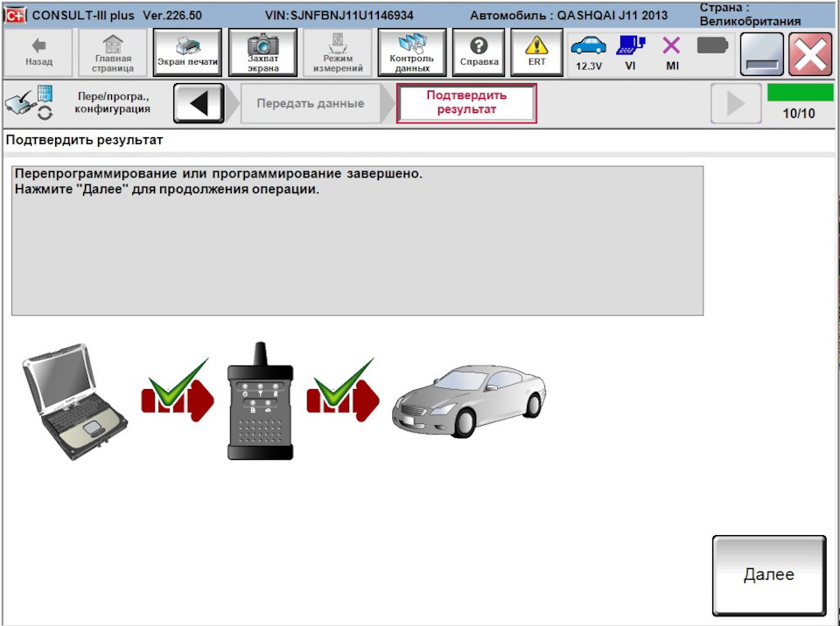Open Контроль данных data monitor
This screenshot has height=626, width=840.
click(412, 53)
